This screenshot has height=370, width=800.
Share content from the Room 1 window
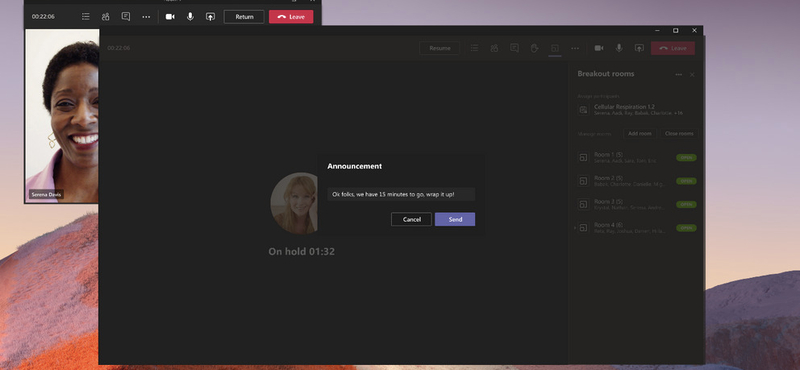point(210,17)
